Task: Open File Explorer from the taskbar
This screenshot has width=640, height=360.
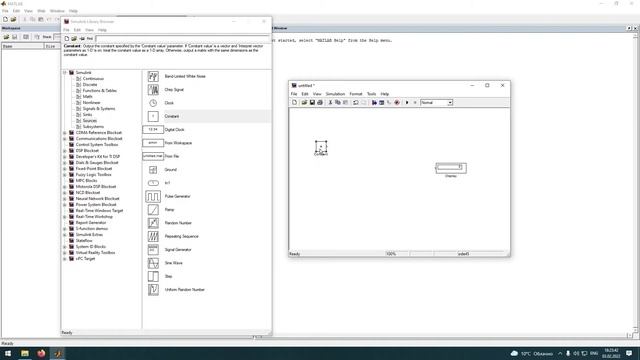Action: click(25, 353)
